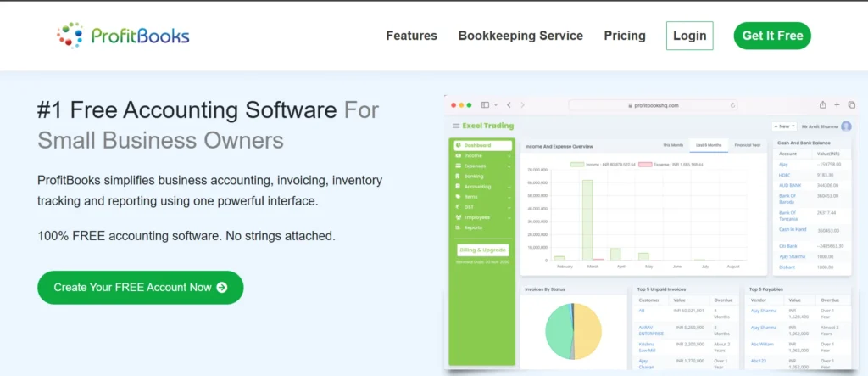
Task: Open the Bank Of Tanzania account
Action: [x=788, y=216]
